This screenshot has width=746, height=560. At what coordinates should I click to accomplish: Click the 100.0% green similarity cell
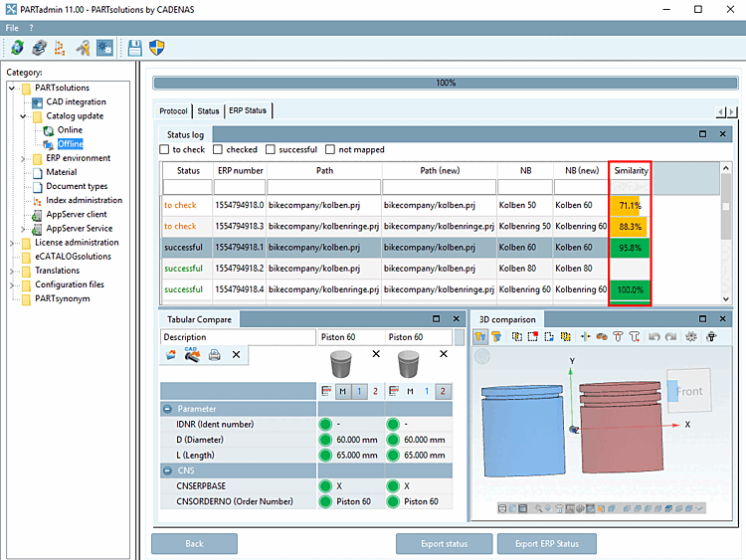(x=629, y=290)
